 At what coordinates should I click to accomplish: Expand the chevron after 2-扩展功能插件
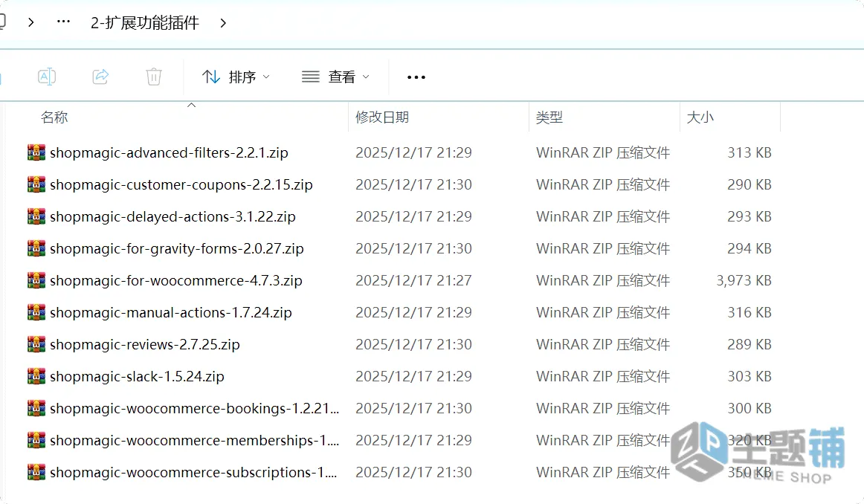coord(223,22)
